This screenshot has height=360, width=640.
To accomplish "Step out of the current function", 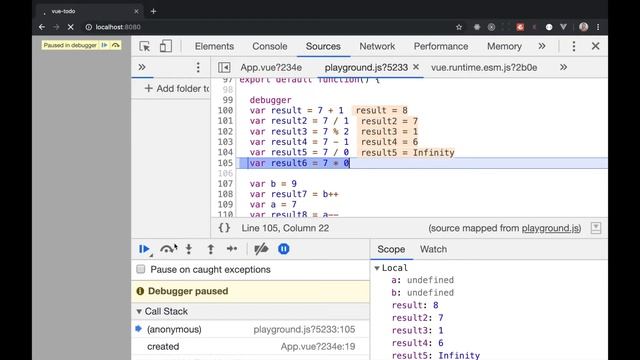I will pyautogui.click(x=211, y=249).
